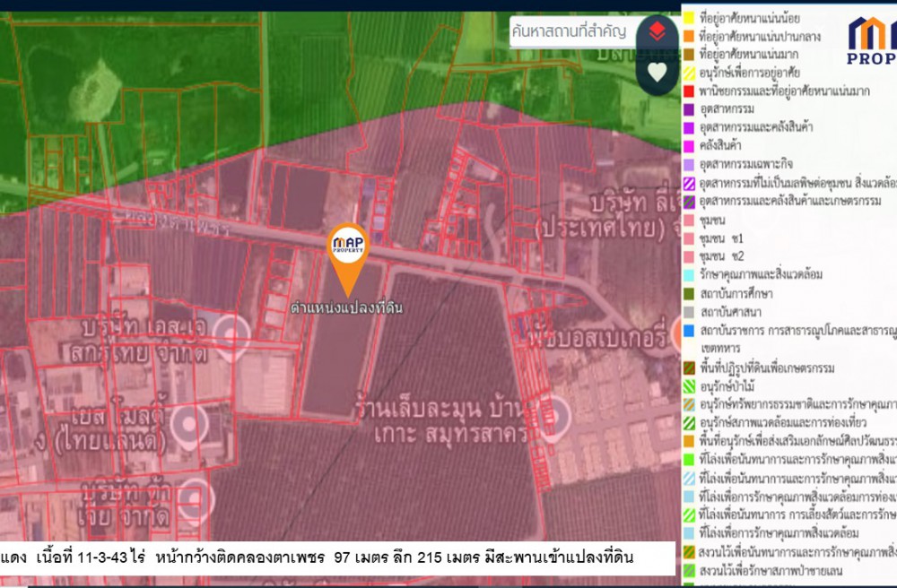
Task: Click the blue สถาบันราชการ legend swatch
Action: pos(689,330)
